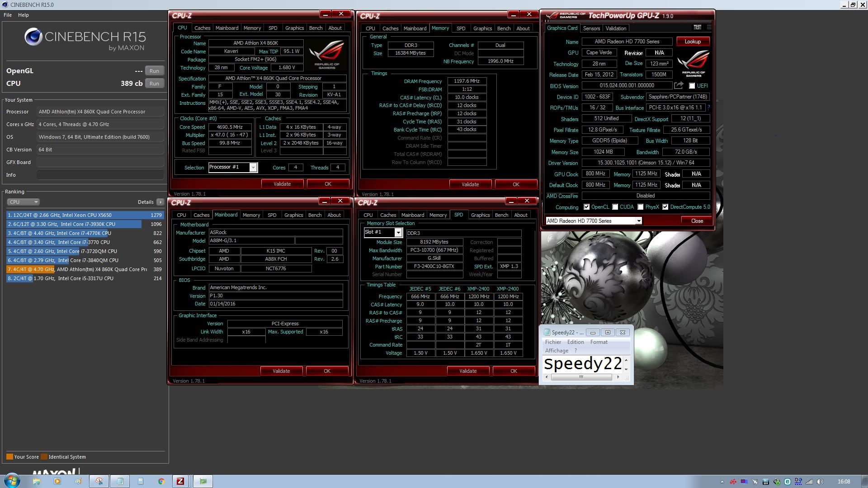Open the Calculator taskbar icon

tap(141, 481)
